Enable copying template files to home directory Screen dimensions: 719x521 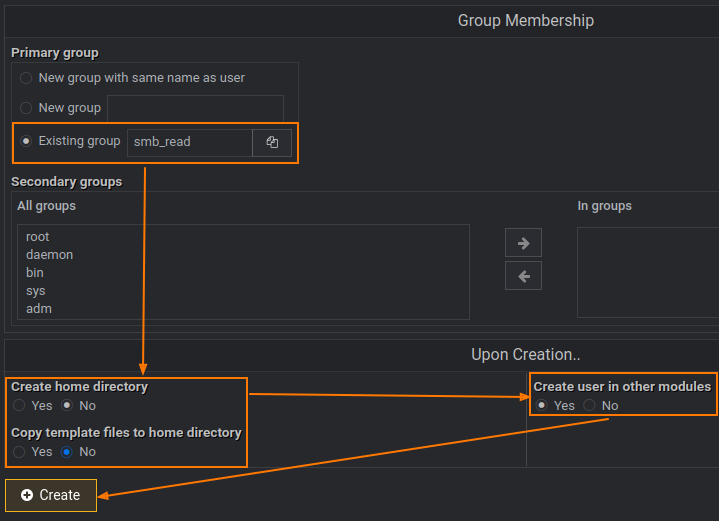[20, 452]
